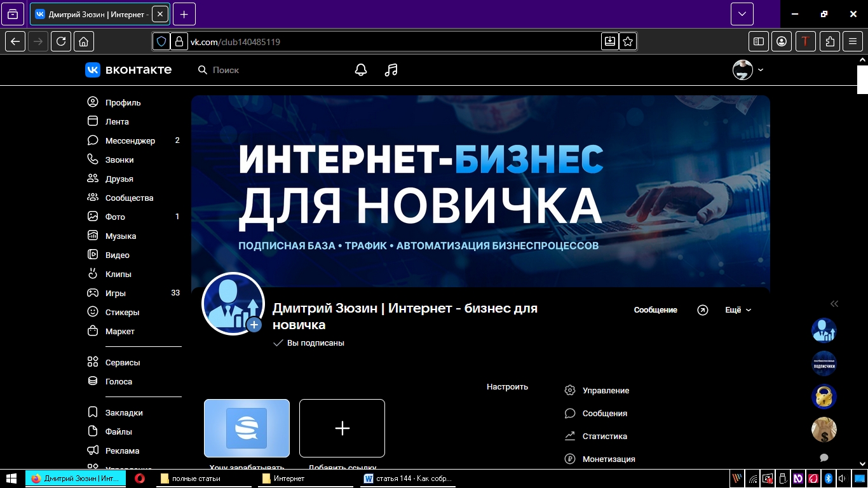Click the share arrow next to Сообщение
The width and height of the screenshot is (868, 488).
(x=702, y=309)
